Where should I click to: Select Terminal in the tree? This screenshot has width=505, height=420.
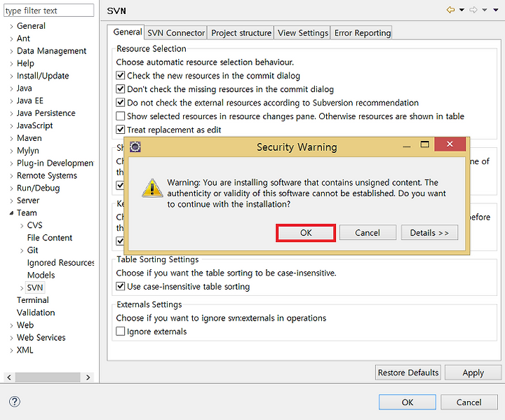(x=33, y=300)
